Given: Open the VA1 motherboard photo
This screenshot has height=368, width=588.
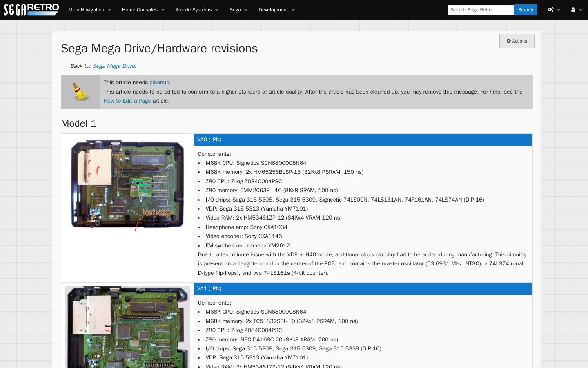Looking at the screenshot, I should (x=127, y=327).
